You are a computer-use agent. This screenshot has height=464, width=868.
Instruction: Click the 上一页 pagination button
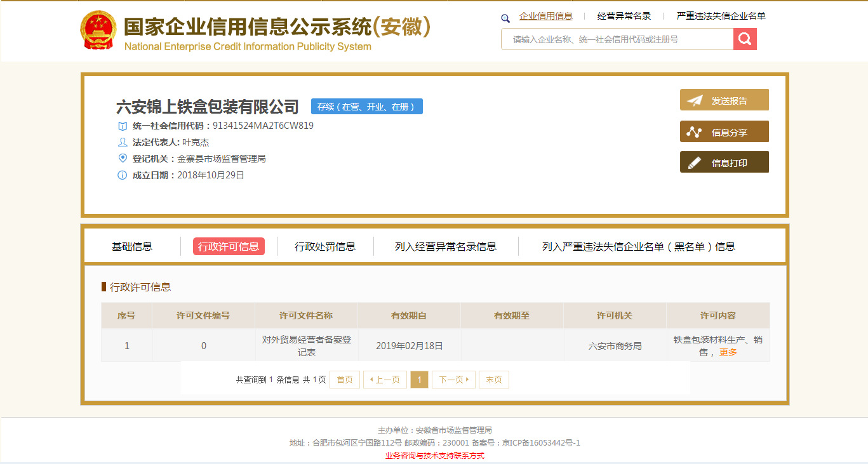385,380
